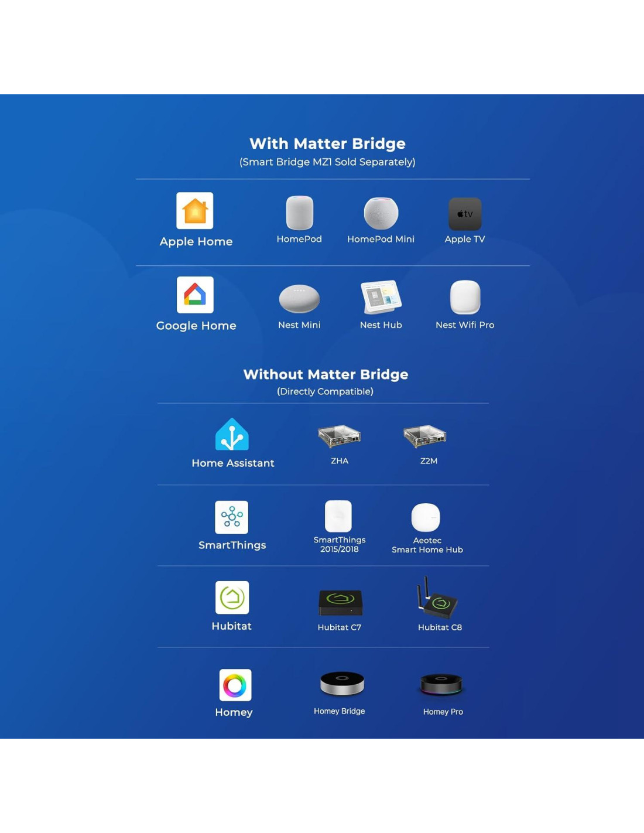Click the Homey Bridge device image
Screen dimensions: 644x833
pos(342,683)
